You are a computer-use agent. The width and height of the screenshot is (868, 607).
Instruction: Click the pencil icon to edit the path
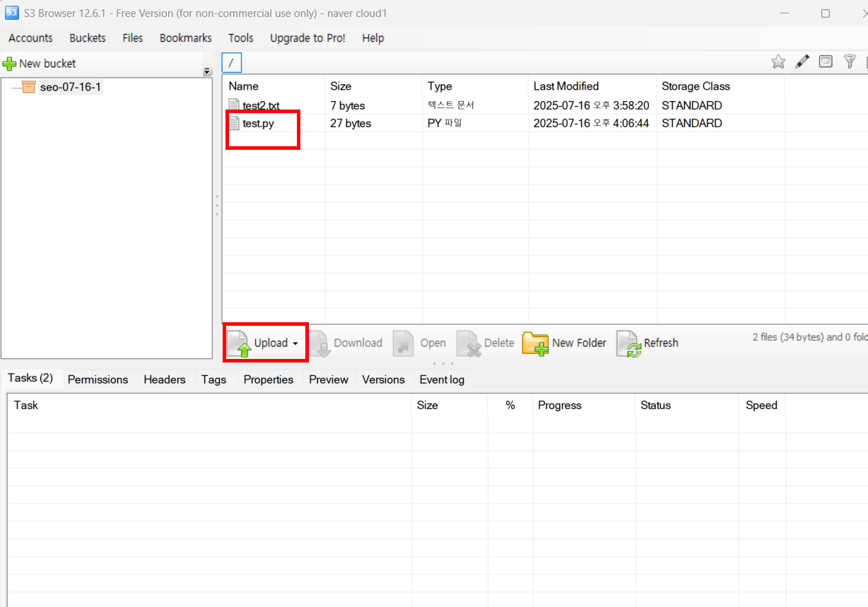point(802,61)
